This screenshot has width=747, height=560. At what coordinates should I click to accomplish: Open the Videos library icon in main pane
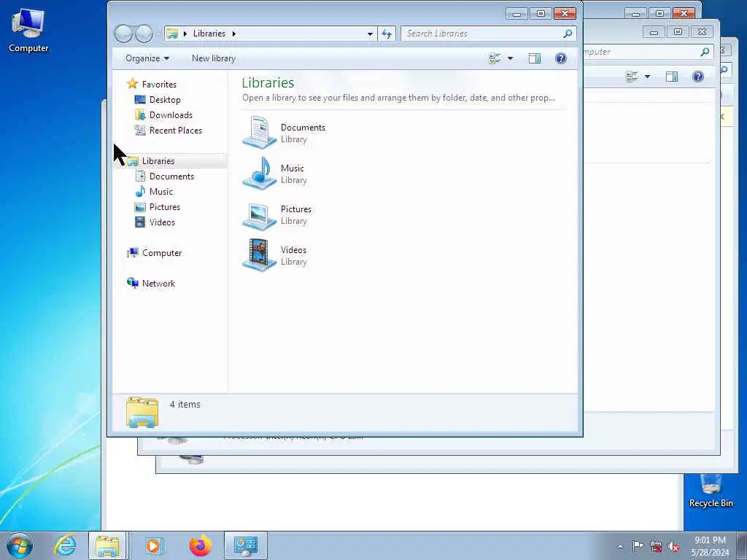(x=259, y=255)
